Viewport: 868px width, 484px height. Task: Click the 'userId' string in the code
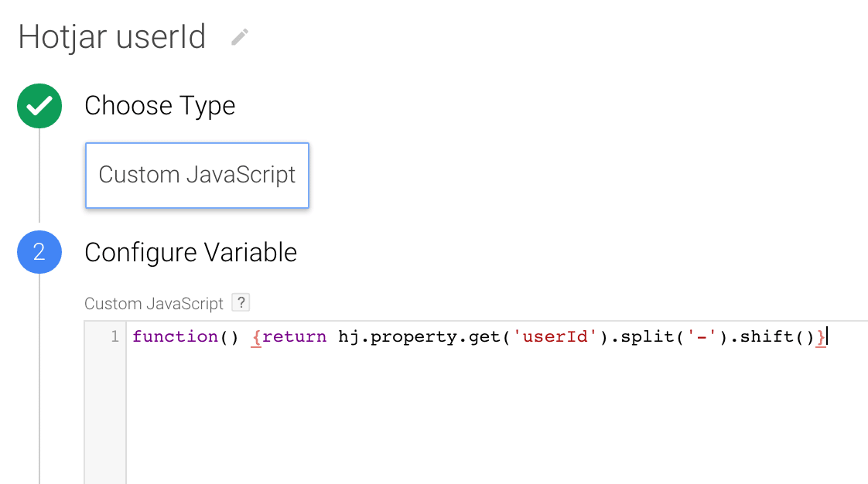(x=555, y=336)
